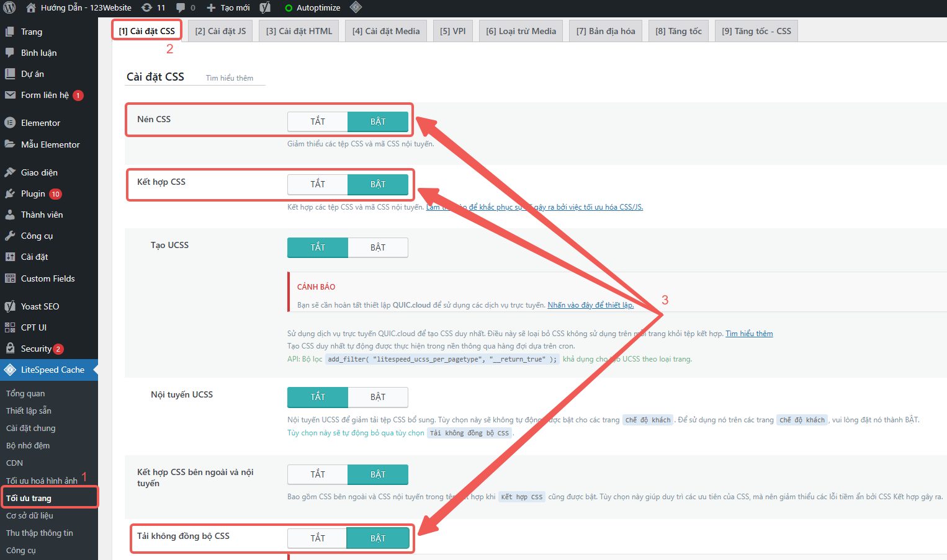Turn off Nén CSS with TẮT

click(x=318, y=122)
